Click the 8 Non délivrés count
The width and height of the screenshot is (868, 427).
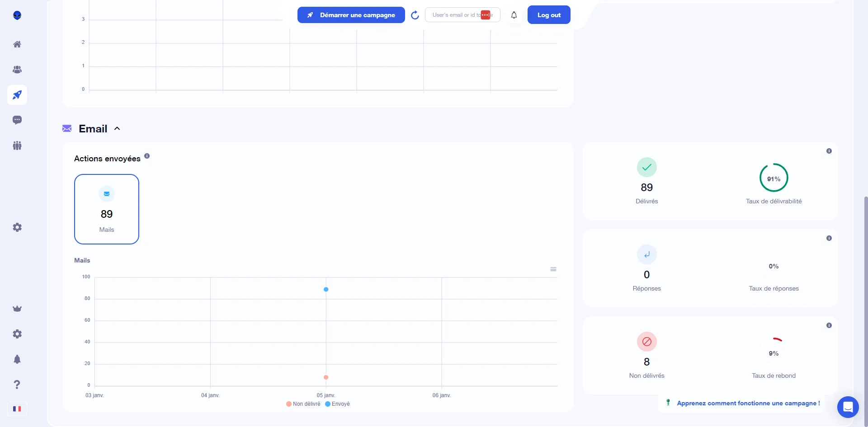(647, 362)
